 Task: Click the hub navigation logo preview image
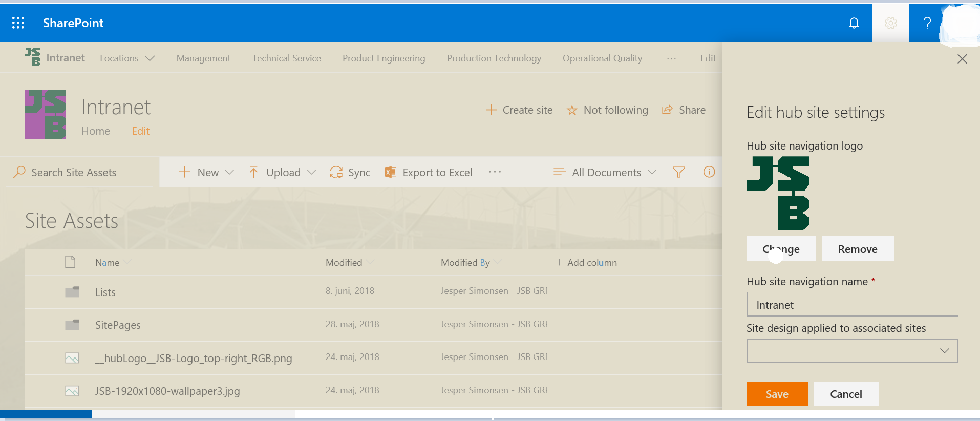point(778,193)
